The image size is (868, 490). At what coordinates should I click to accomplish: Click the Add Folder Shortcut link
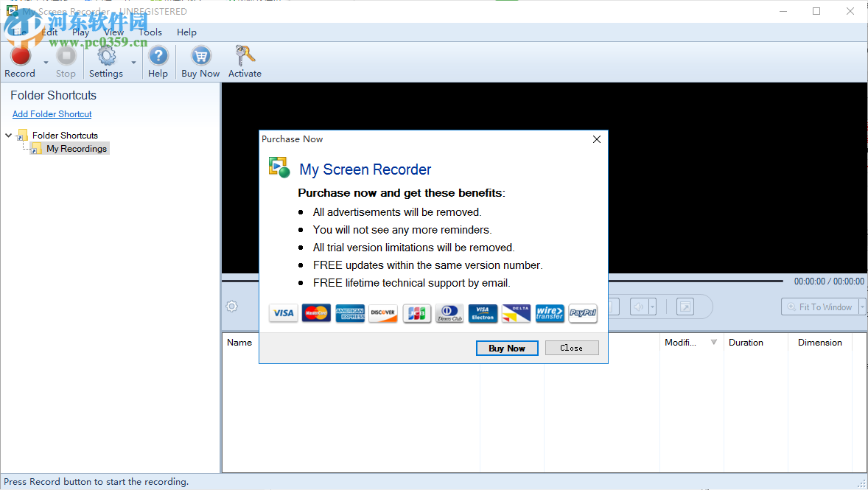pos(52,113)
